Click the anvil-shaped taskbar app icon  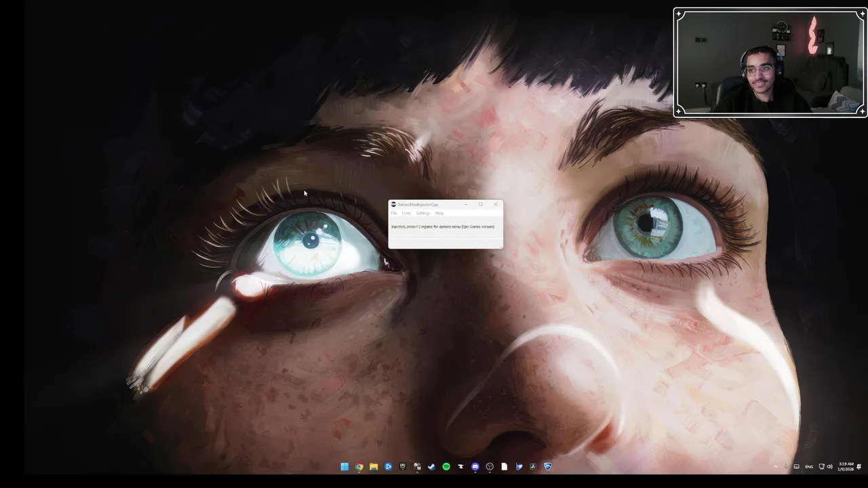tap(460, 466)
